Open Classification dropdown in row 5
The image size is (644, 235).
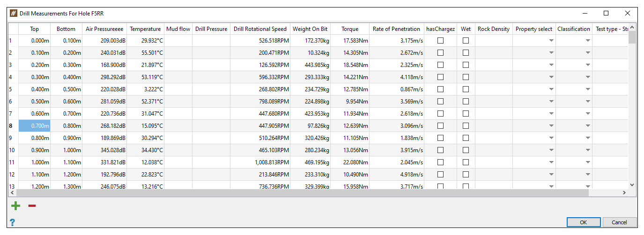tap(588, 89)
